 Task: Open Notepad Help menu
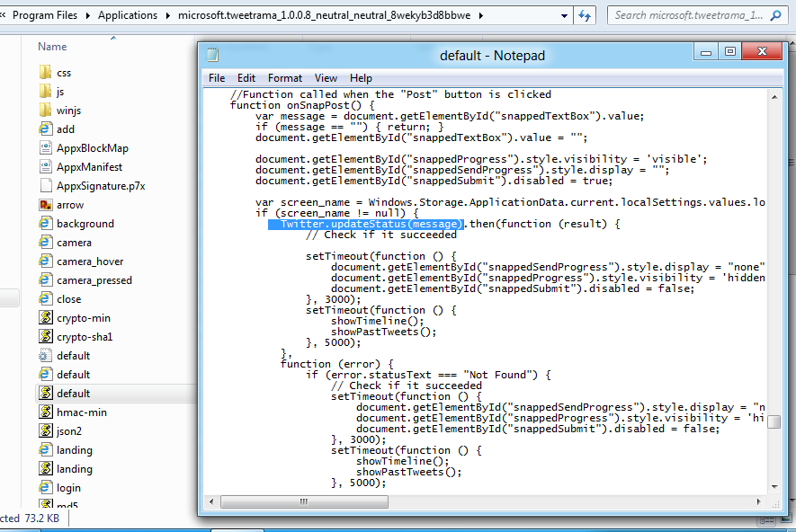point(361,78)
